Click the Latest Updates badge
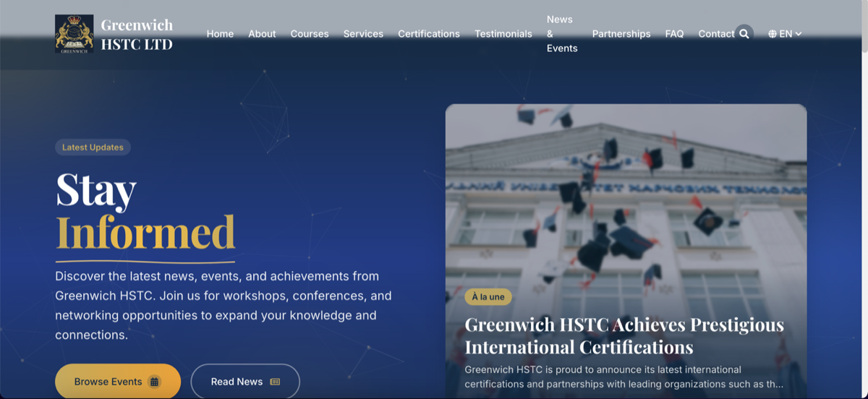 click(93, 147)
